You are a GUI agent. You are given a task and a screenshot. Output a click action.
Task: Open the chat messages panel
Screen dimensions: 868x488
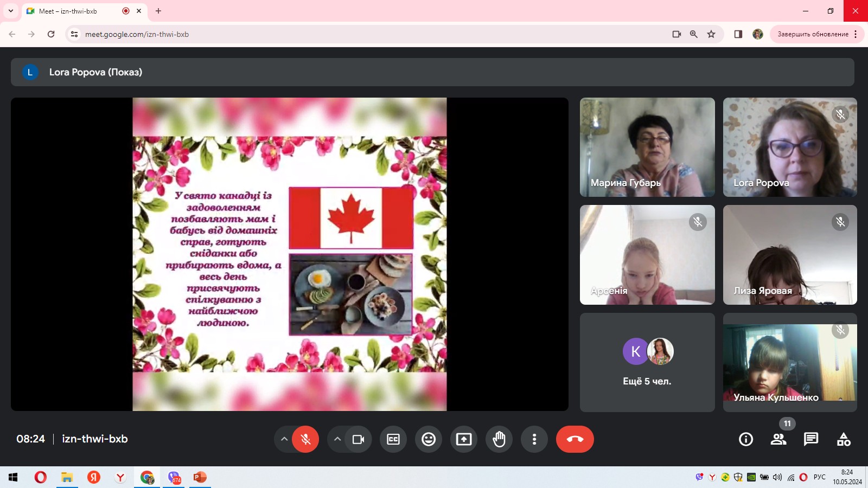coord(811,439)
